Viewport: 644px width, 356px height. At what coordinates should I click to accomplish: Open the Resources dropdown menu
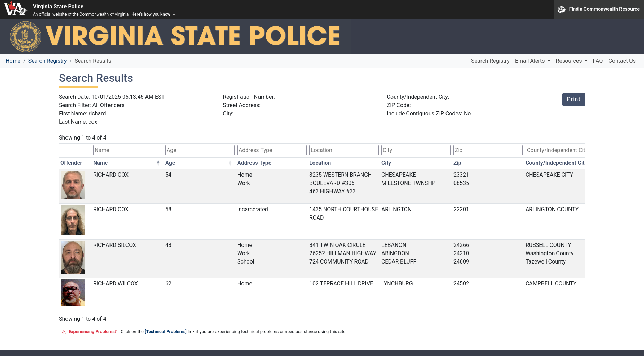(571, 61)
